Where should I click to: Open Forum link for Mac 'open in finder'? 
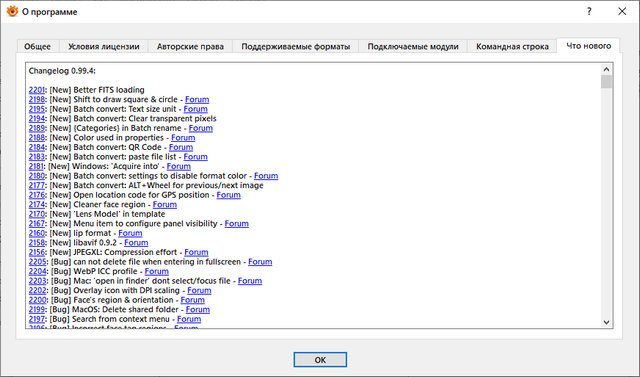coord(250,281)
